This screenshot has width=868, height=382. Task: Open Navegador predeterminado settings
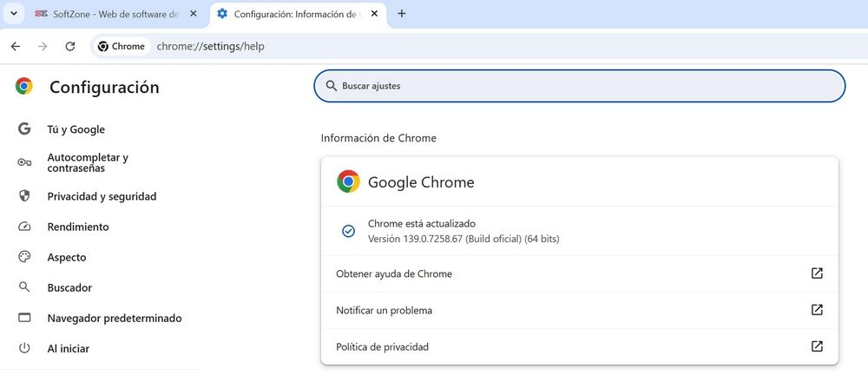coord(114,318)
